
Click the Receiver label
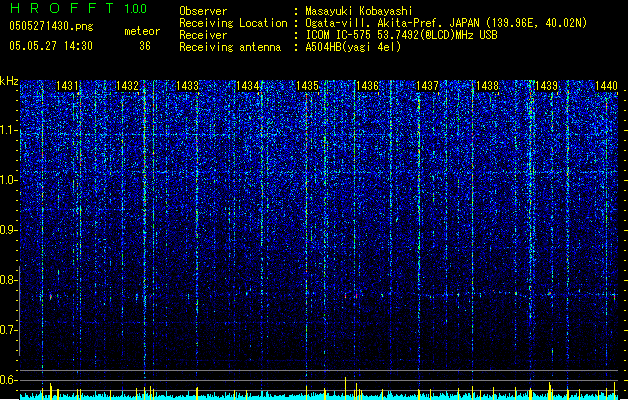coord(203,35)
